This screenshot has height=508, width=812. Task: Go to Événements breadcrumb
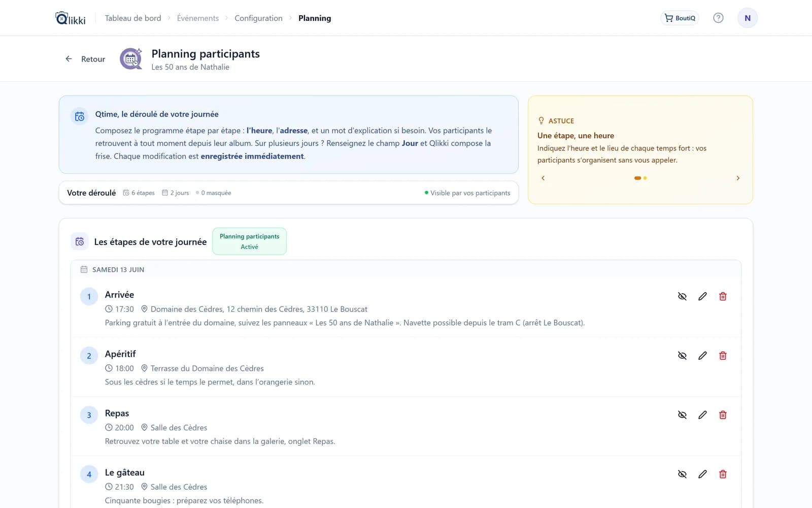click(x=198, y=18)
